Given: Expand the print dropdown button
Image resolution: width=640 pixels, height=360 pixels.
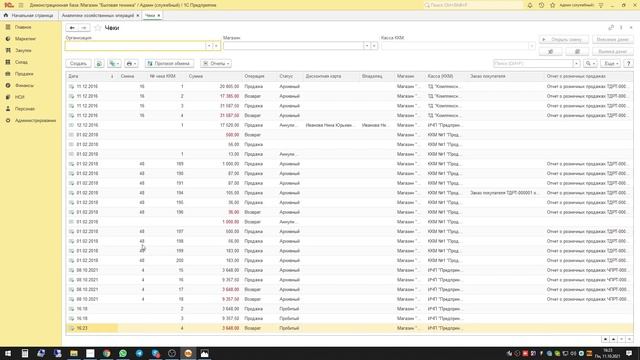Looking at the screenshot, I should pyautogui.click(x=131, y=64).
